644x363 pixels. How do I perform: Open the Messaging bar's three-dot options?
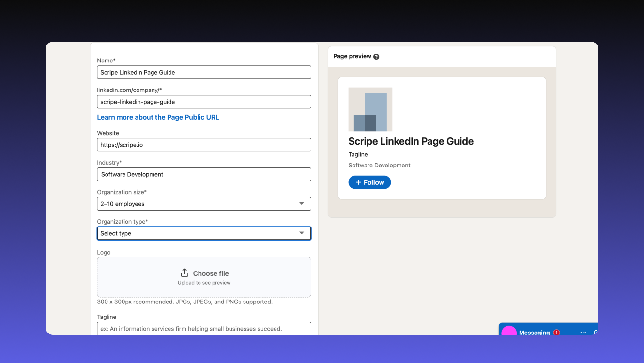pyautogui.click(x=583, y=333)
